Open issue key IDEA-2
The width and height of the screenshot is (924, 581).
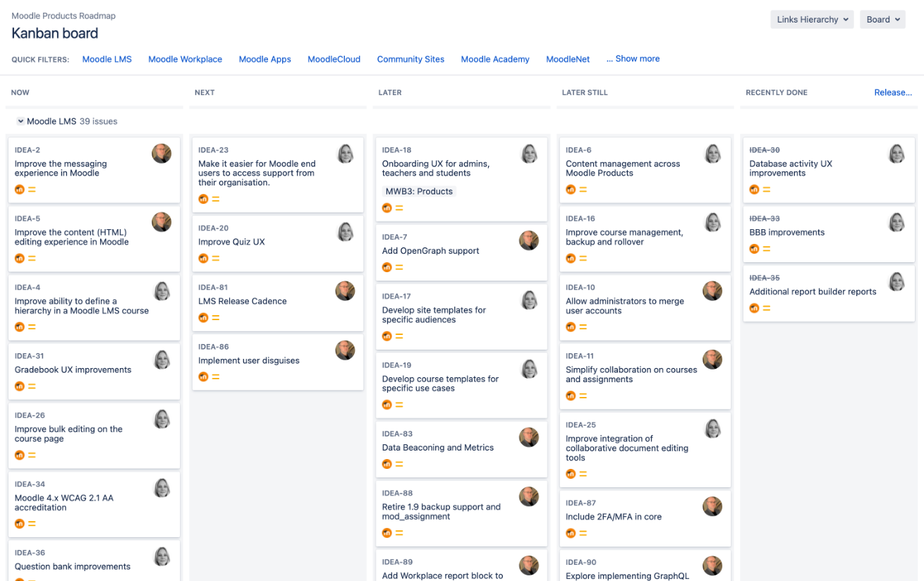(x=28, y=150)
